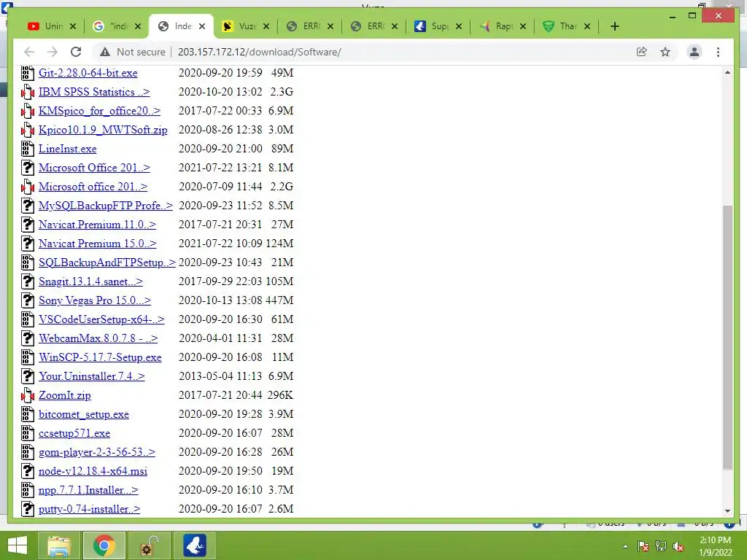This screenshot has height=560, width=747.
Task: Click the vertical scrollbar thumb
Action: (727, 338)
